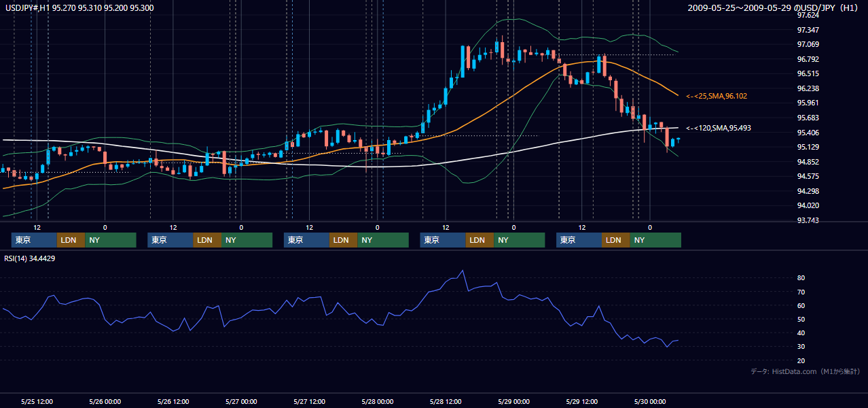Select the LDN session block for 5/25
Screen dimensions: 868x408
pos(71,240)
